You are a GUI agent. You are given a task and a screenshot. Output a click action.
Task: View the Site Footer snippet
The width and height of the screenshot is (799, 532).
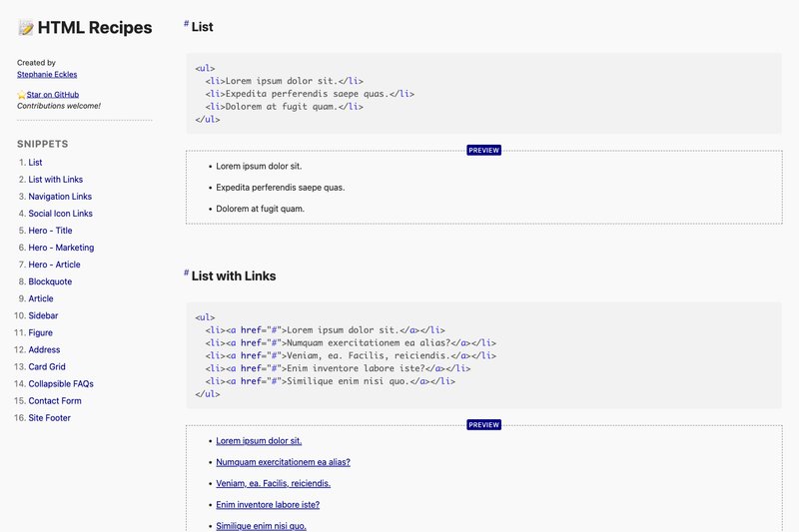49,418
